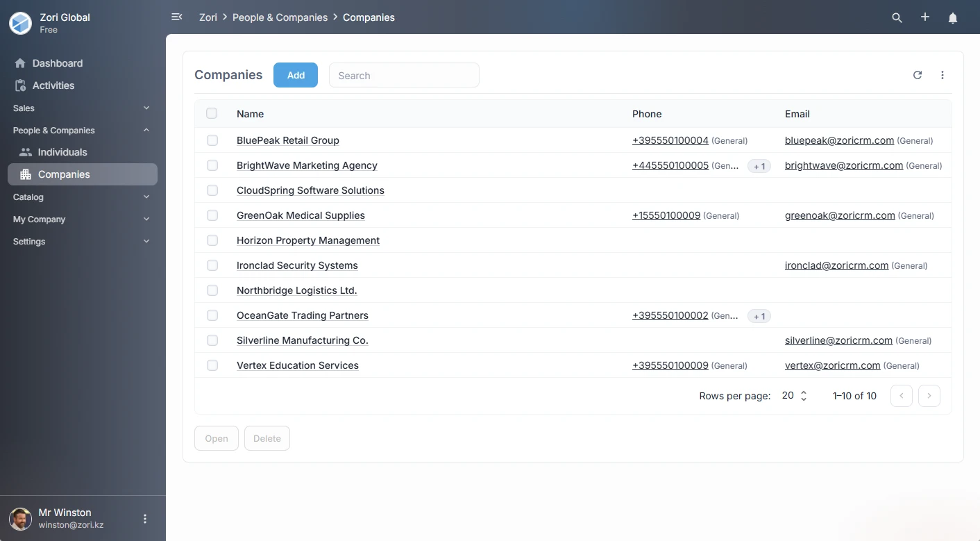This screenshot has height=541, width=980.
Task: Expand the Sales sidebar section
Action: [x=83, y=108]
